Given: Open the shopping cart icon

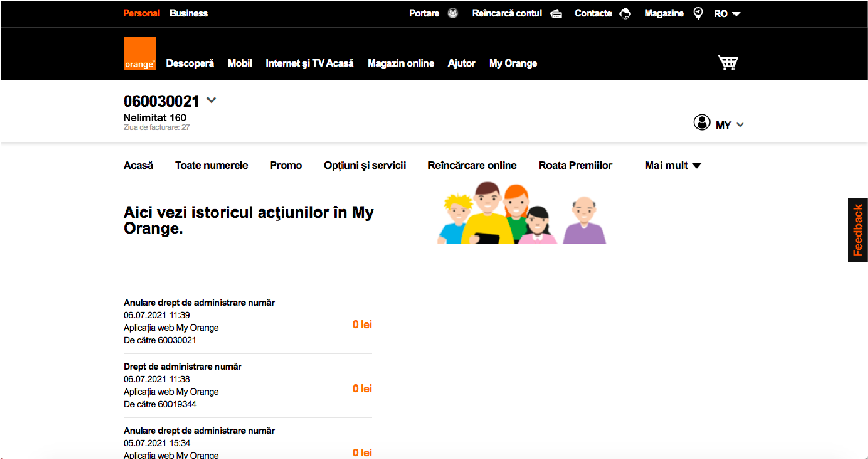Looking at the screenshot, I should pos(728,63).
